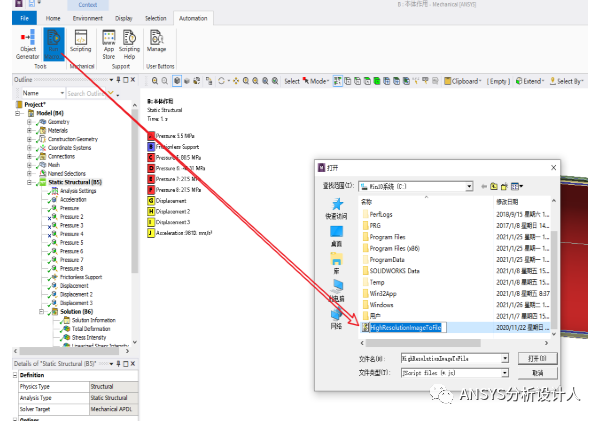Switch to the Home tab
Viewport: 600px width, 421px height.
[x=53, y=18]
